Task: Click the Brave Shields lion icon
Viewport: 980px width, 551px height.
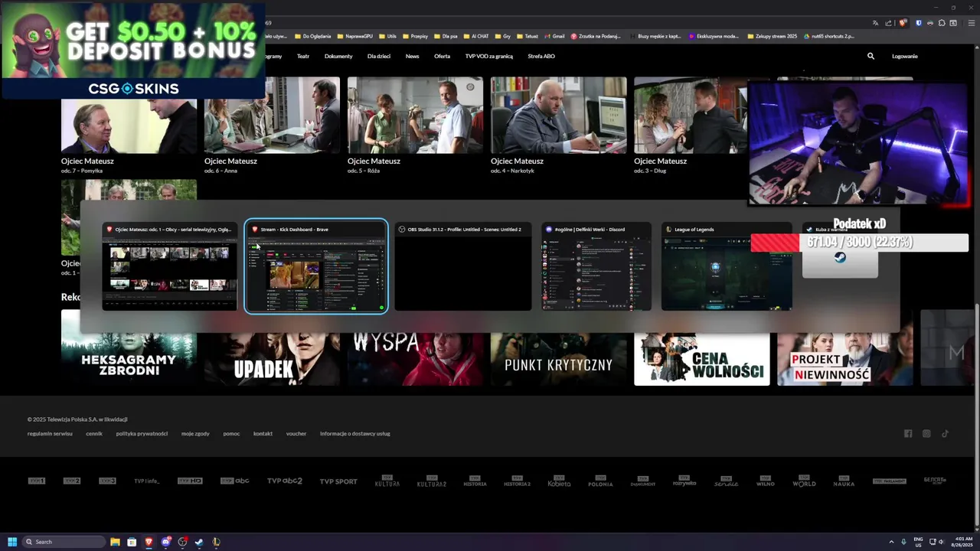Action: coord(903,23)
